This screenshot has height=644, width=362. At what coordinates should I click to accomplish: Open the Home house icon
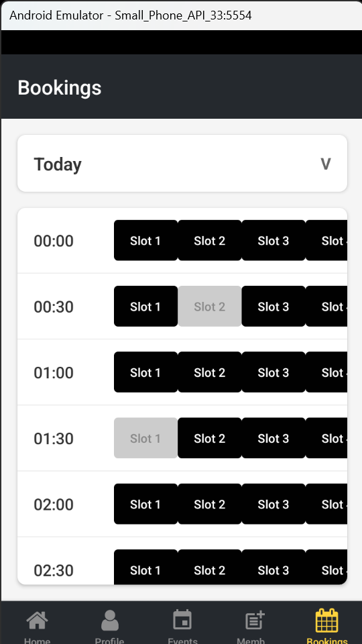click(x=37, y=620)
